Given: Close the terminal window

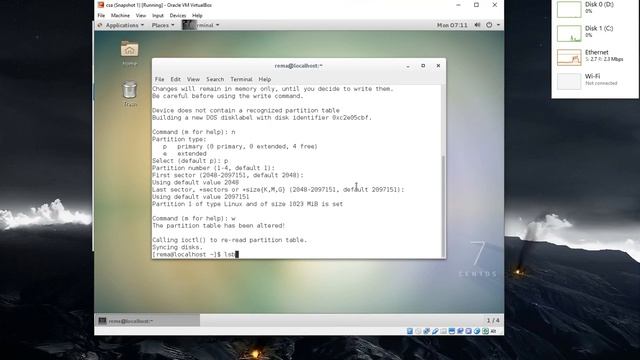Looking at the screenshot, I should [x=438, y=66].
